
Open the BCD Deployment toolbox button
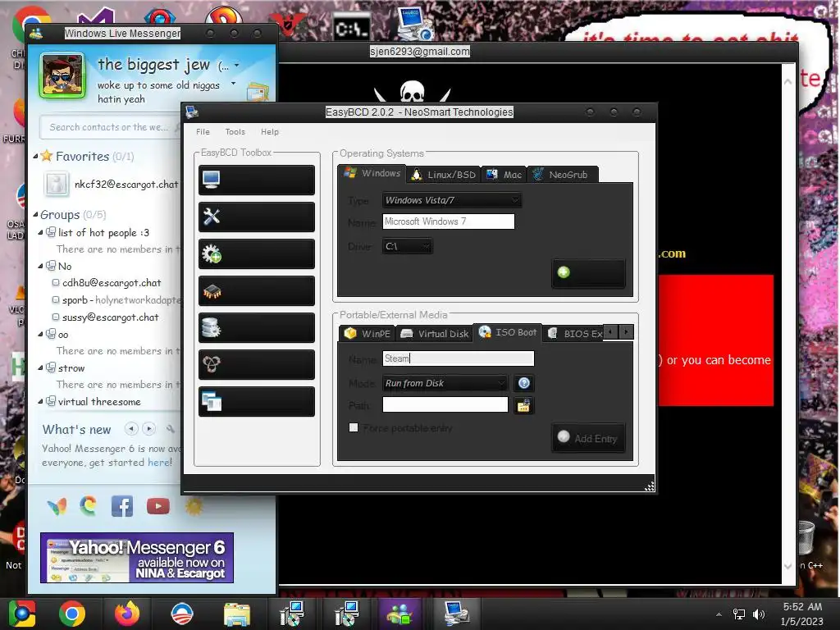point(257,364)
